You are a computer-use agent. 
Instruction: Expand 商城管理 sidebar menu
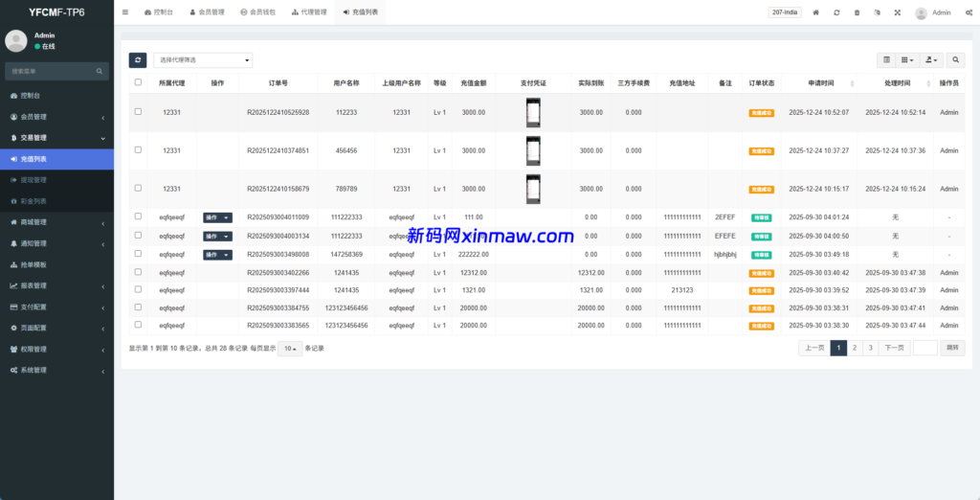click(56, 222)
